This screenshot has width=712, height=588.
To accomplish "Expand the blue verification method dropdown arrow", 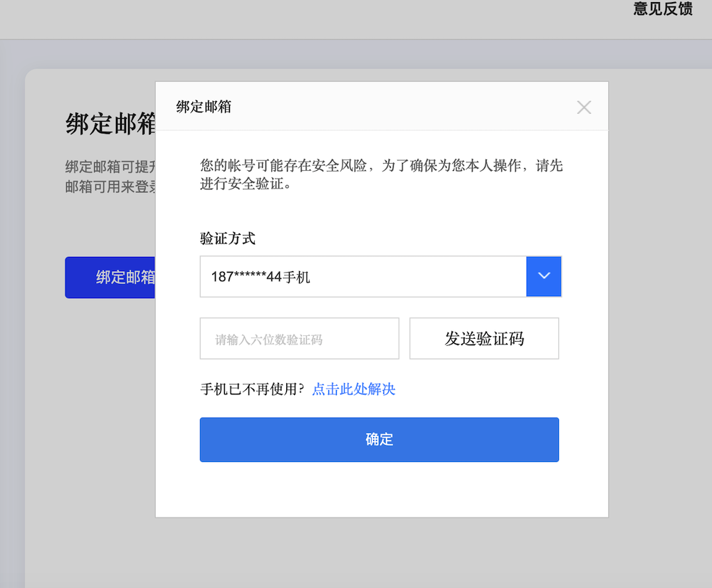I will coord(544,276).
